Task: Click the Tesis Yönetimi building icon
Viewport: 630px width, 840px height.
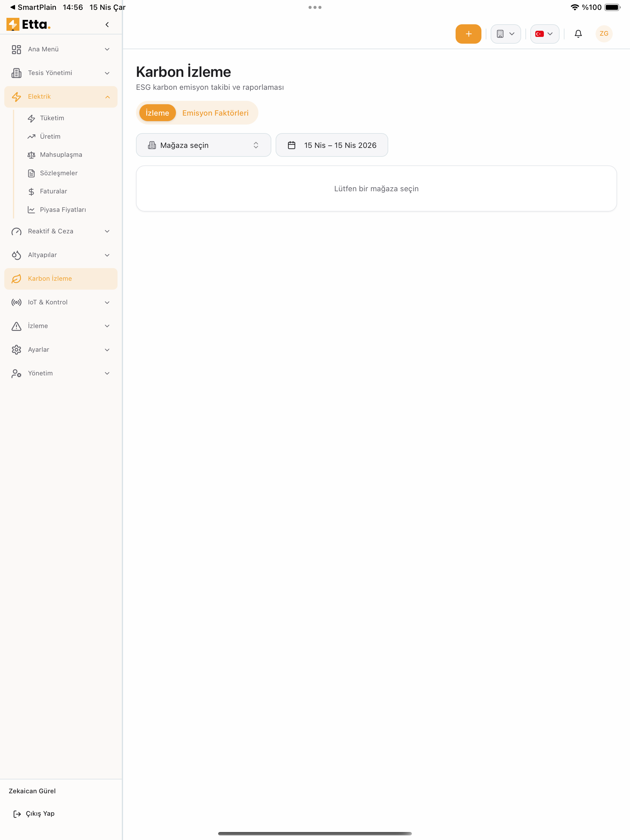Action: tap(16, 73)
